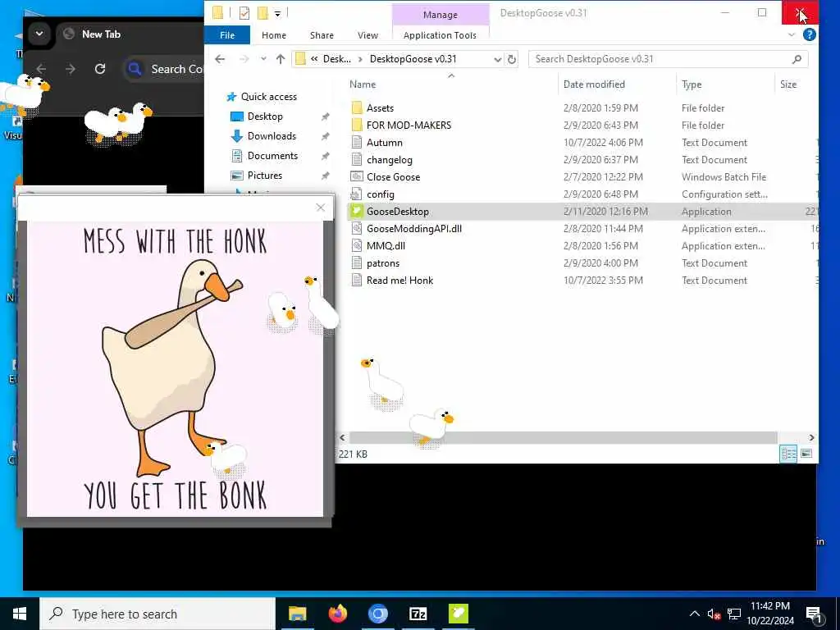Switch to the Home ribbon tab
The width and height of the screenshot is (840, 630).
274,35
